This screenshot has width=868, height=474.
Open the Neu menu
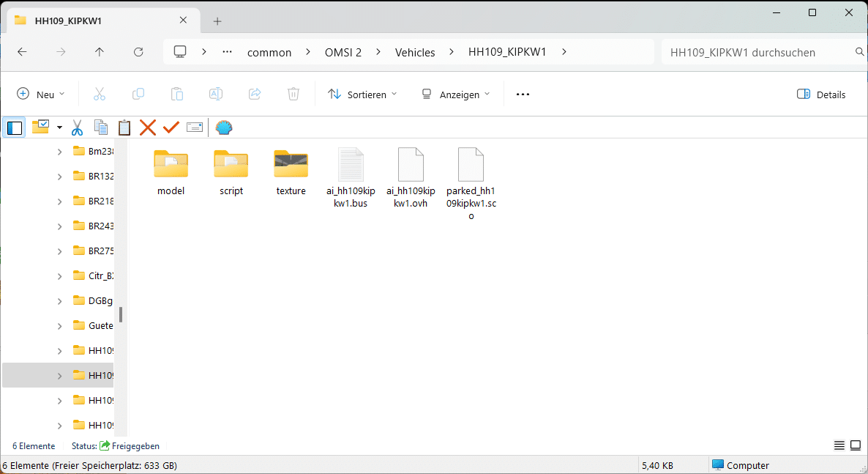[x=41, y=95]
